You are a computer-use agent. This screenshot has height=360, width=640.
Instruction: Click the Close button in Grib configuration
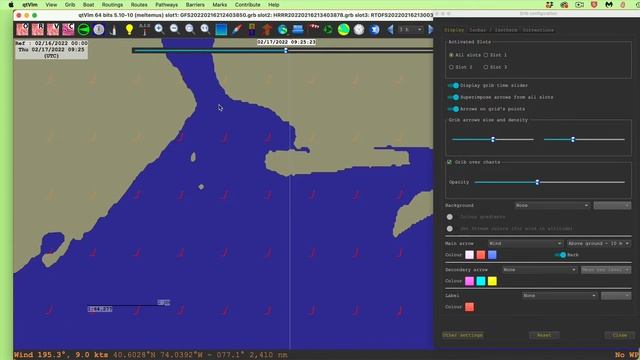620,335
